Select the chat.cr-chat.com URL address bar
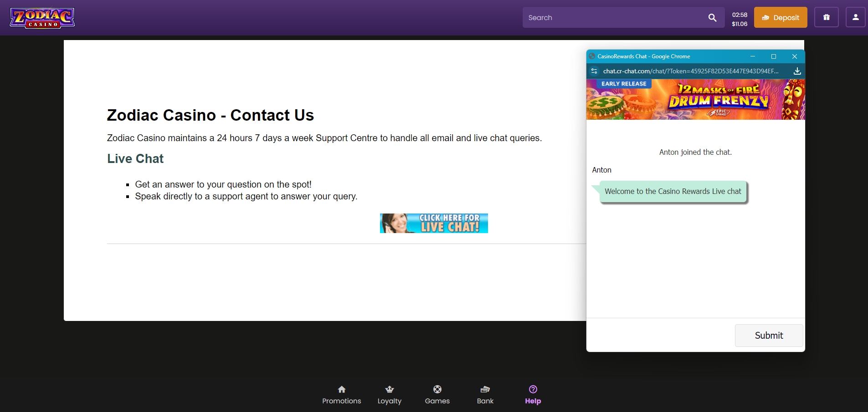Screen dimensions: 868x412 (x=691, y=71)
